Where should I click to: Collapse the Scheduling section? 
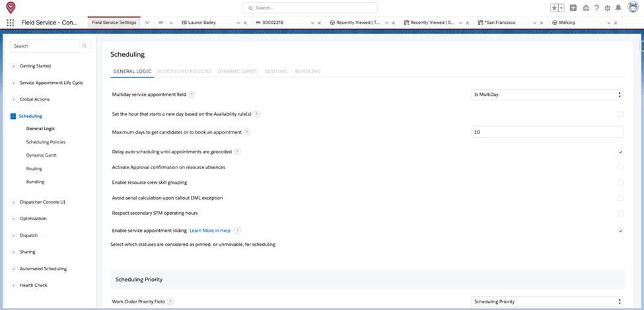(x=13, y=116)
